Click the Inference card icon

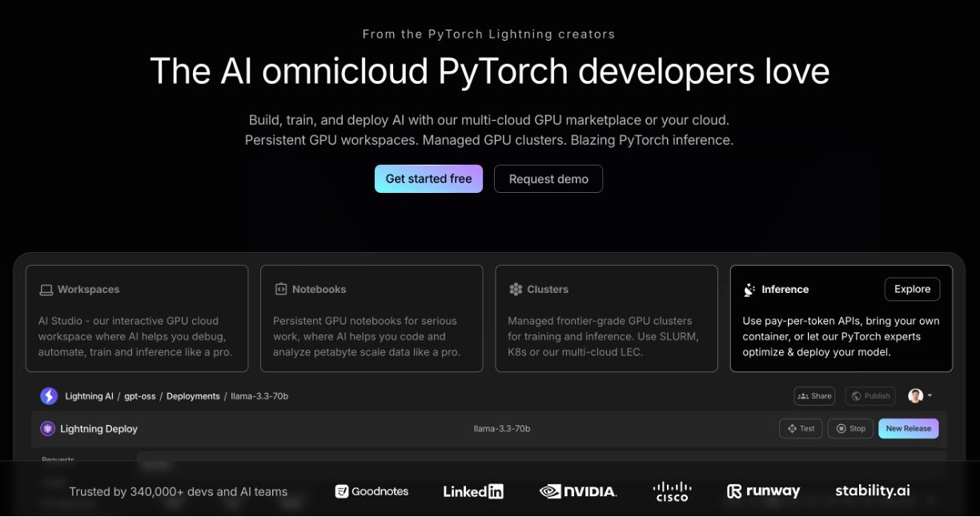pos(750,290)
